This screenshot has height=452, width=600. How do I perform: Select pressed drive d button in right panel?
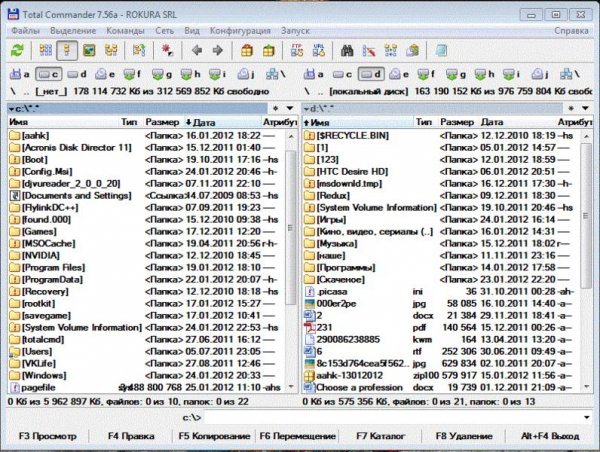[371, 74]
